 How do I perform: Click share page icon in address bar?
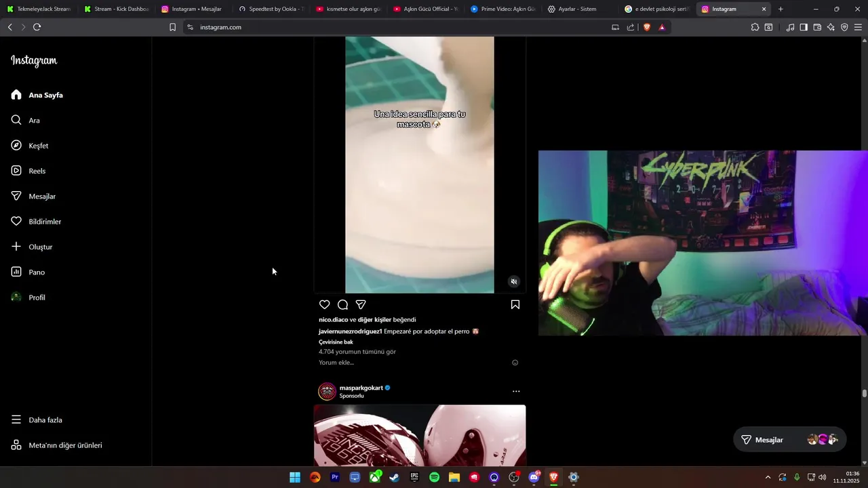[631, 27]
